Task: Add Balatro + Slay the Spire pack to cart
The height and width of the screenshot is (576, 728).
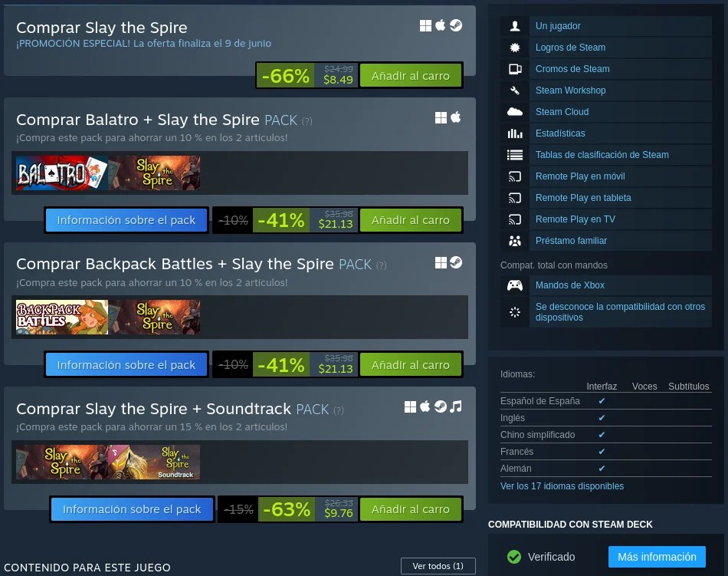Action: pyautogui.click(x=411, y=219)
